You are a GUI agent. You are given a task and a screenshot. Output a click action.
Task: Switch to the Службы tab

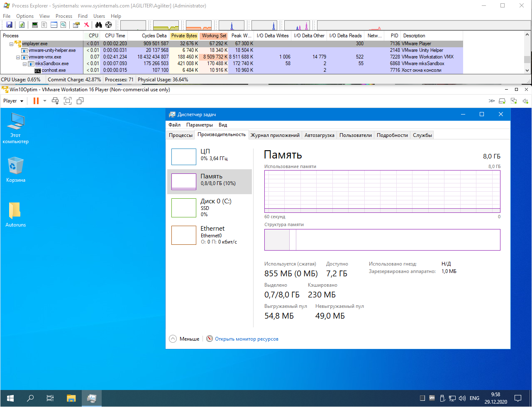[x=422, y=135]
